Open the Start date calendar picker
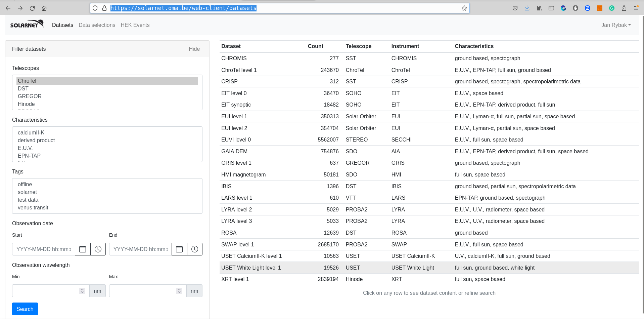 83,249
